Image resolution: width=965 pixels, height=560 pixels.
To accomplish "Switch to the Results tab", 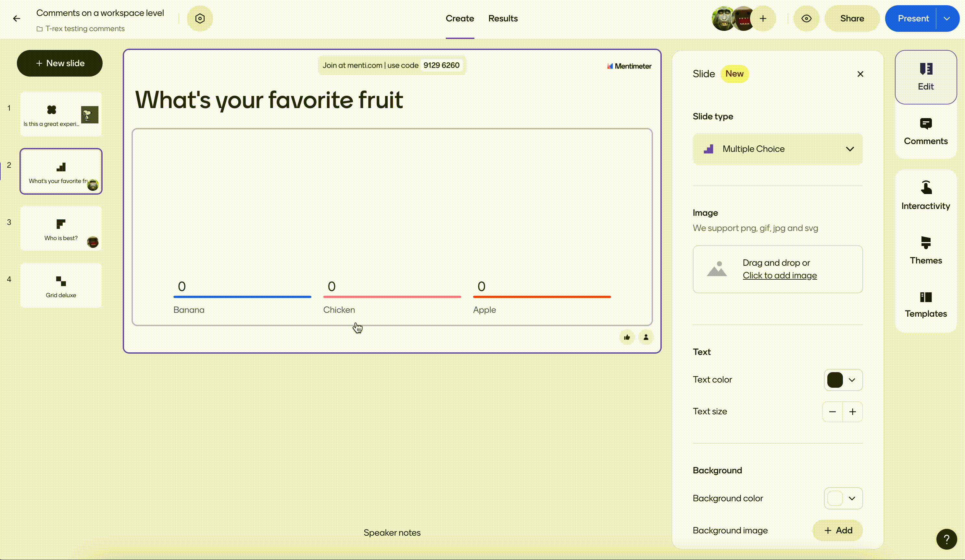I will 503,18.
